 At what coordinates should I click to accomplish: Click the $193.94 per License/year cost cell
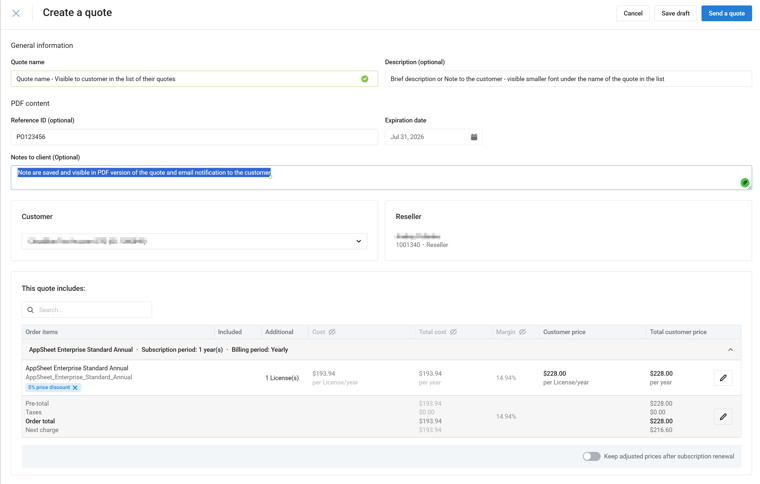tap(335, 378)
